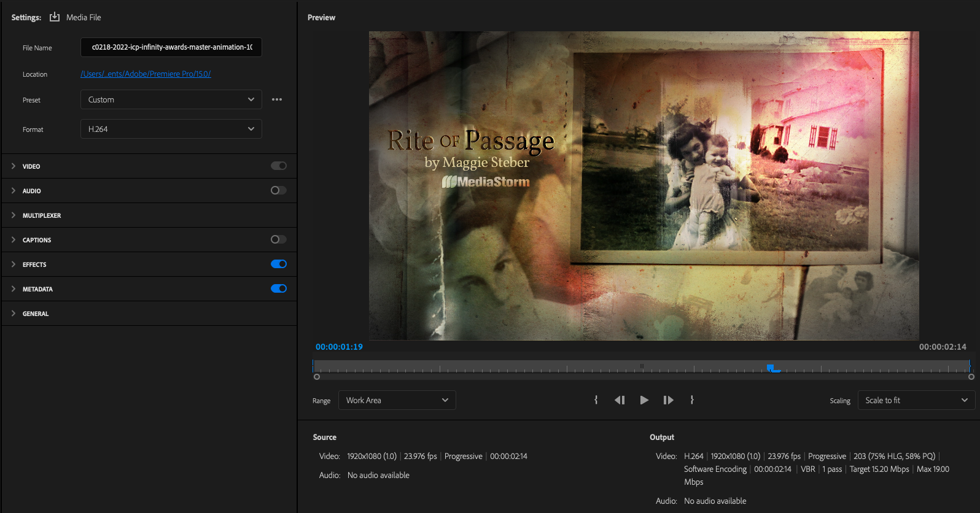
Task: Expand the MULTIPLEXER section
Action: (14, 215)
